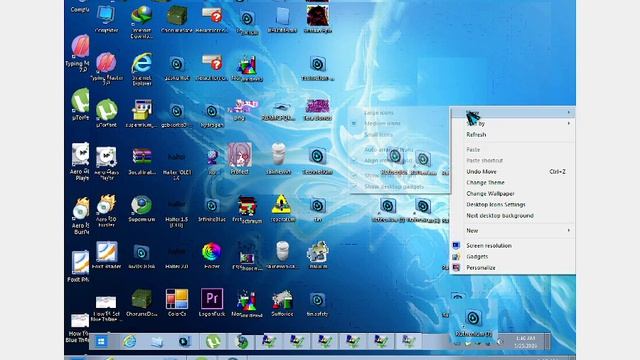Select the Large icons view option
Viewport: 640px width, 360px height.
point(399,113)
